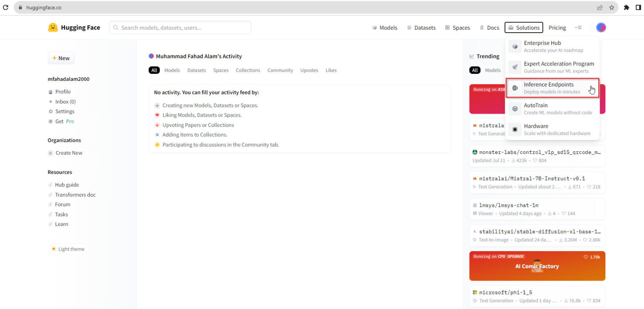The image size is (644, 309).
Task: Open the more options menu beside Pricing
Action: 578,28
